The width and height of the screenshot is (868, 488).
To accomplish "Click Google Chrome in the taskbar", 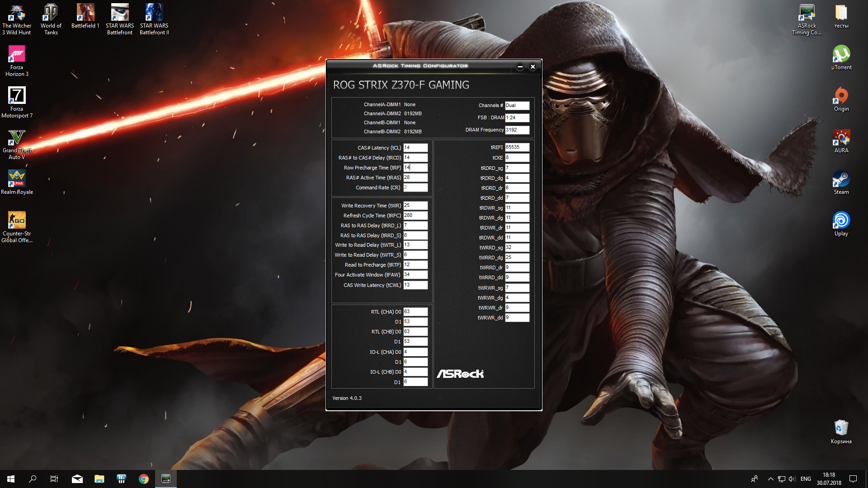I will [144, 479].
